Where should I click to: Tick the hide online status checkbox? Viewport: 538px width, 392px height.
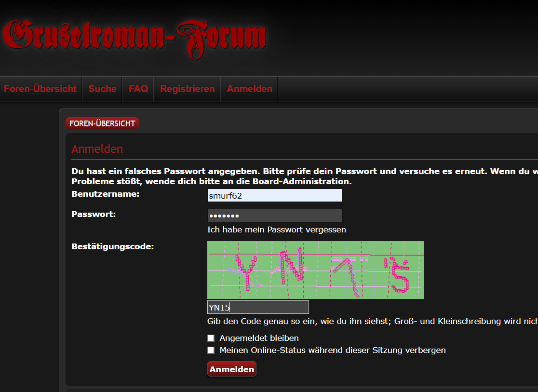pyautogui.click(x=211, y=350)
